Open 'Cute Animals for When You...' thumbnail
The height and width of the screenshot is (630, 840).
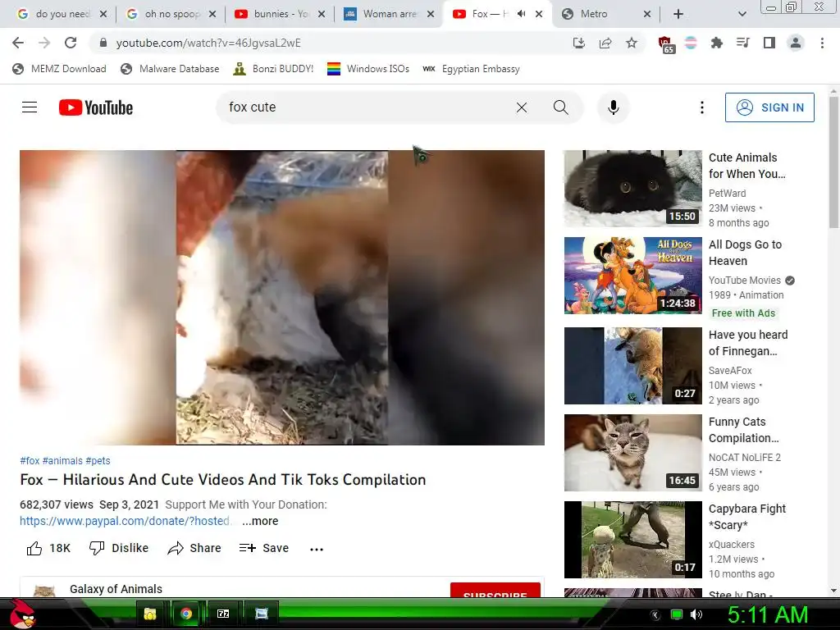point(632,188)
